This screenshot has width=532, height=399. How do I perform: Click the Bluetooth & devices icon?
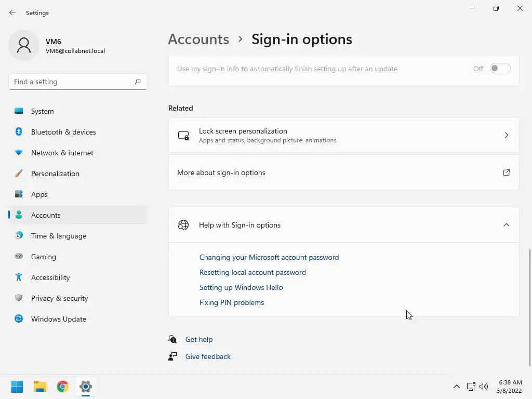tap(19, 132)
